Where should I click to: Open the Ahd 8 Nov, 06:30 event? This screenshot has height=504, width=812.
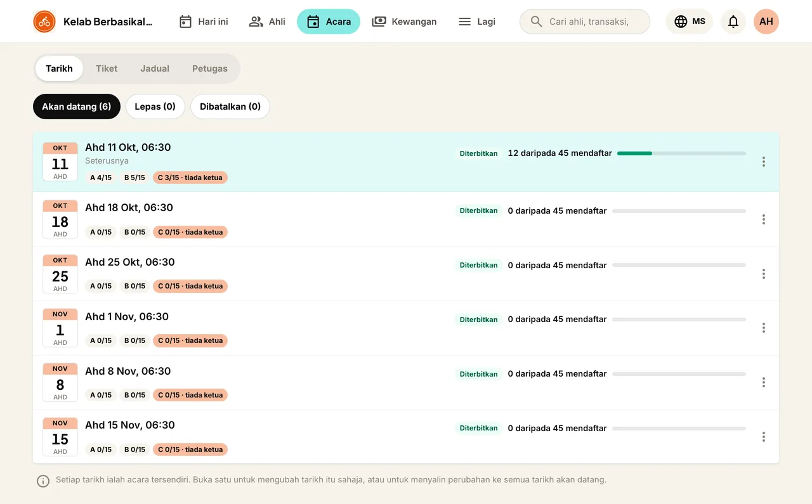tap(406, 382)
